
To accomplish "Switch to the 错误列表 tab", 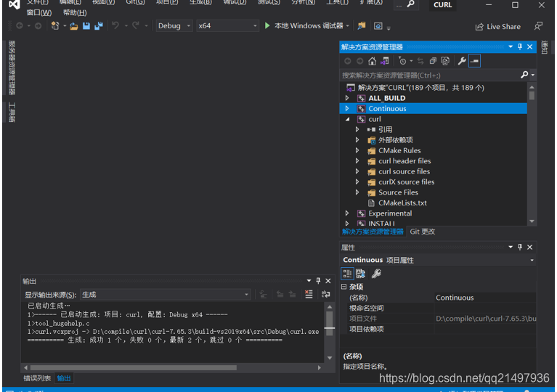I will point(37,378).
